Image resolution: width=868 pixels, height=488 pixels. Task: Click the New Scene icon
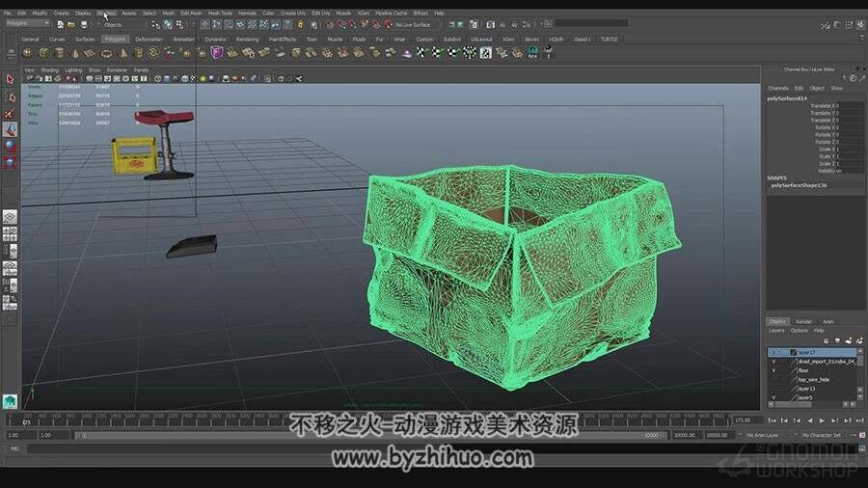[60, 24]
